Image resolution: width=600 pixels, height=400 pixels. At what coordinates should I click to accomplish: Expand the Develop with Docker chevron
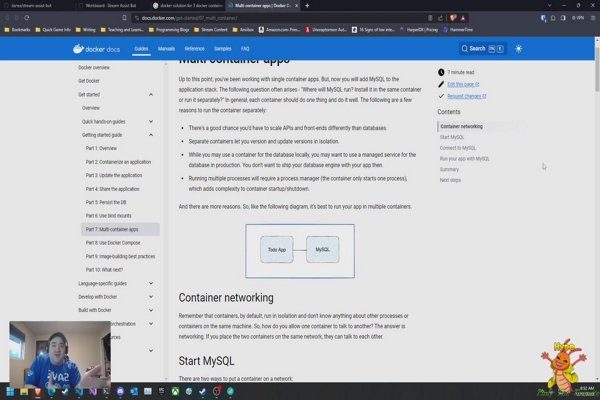(x=151, y=297)
